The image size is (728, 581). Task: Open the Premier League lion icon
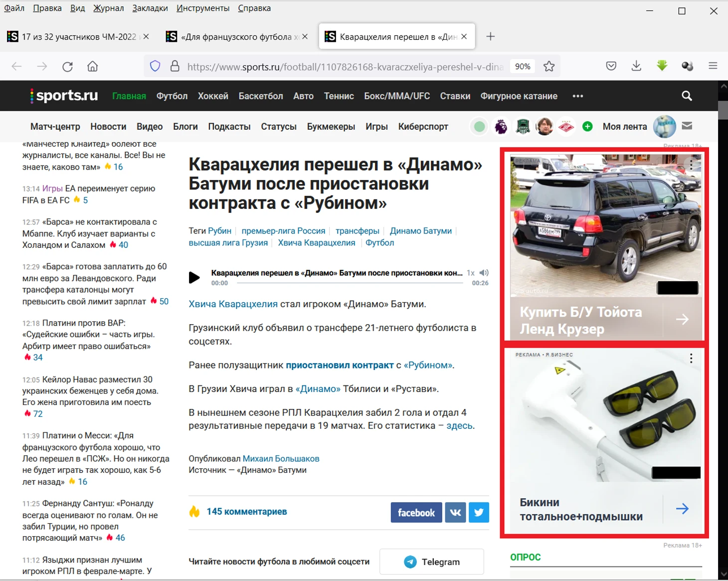tap(501, 127)
